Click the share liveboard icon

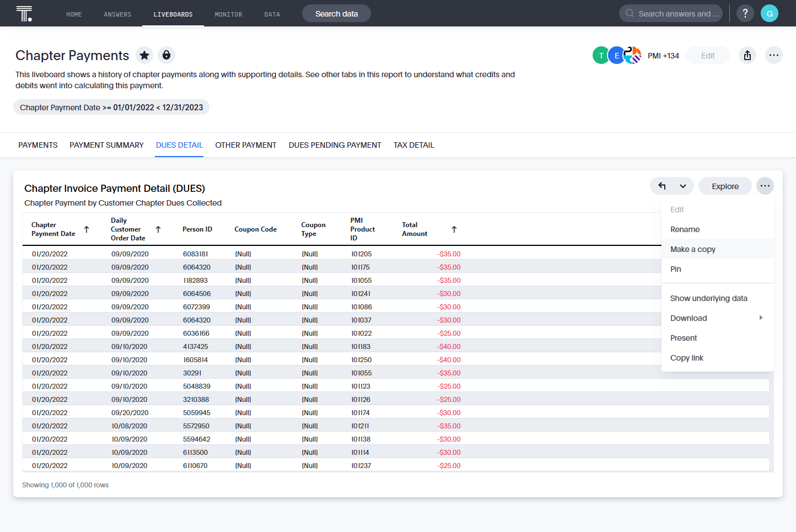(x=747, y=55)
